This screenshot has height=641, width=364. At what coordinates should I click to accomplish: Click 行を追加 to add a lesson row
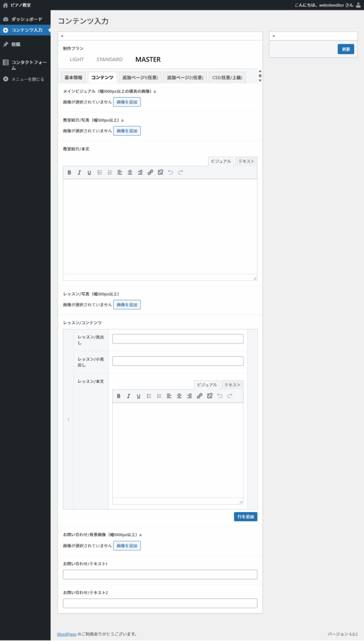[246, 517]
